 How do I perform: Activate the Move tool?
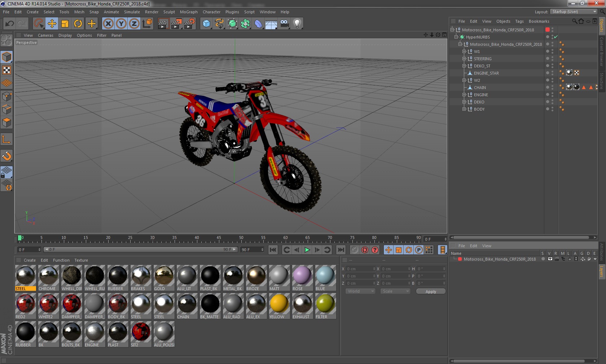tap(52, 24)
